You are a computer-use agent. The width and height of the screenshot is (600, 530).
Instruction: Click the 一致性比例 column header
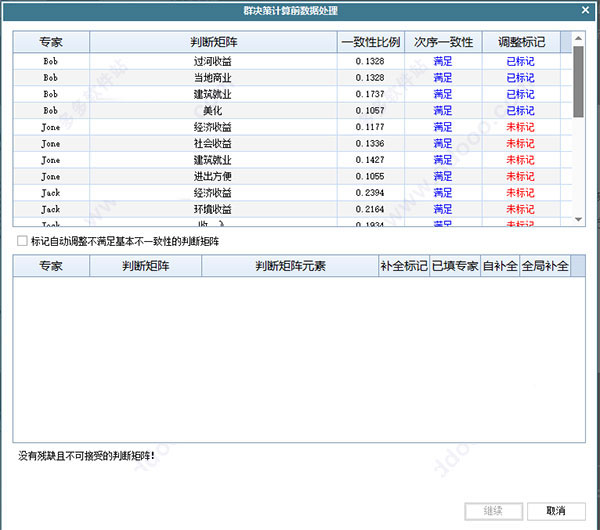click(371, 42)
